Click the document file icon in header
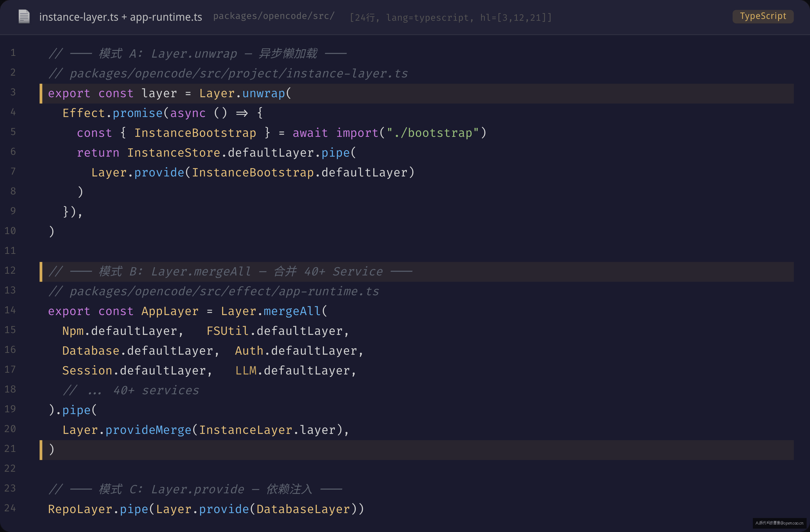This screenshot has width=810, height=532. tap(24, 17)
